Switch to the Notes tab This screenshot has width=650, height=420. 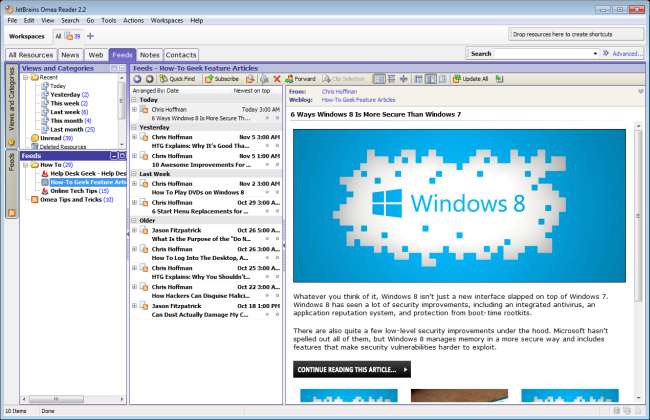pyautogui.click(x=150, y=55)
